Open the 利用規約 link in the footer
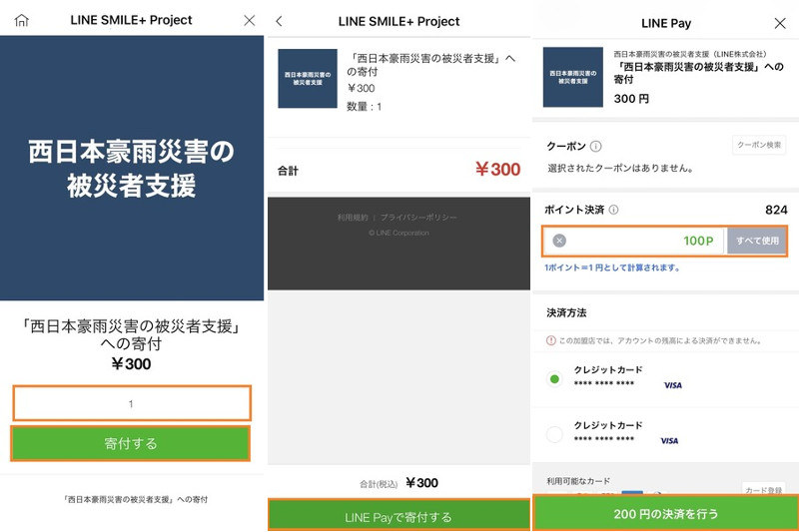The width and height of the screenshot is (799, 532). click(x=353, y=218)
